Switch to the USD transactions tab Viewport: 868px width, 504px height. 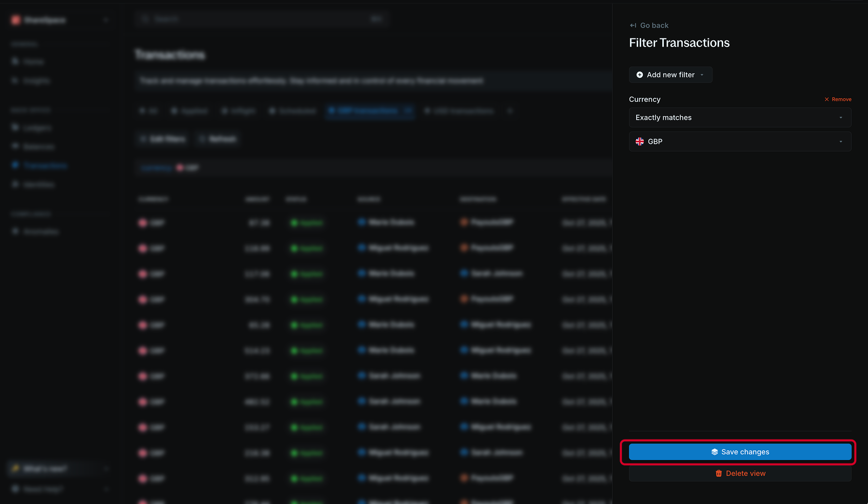point(459,111)
